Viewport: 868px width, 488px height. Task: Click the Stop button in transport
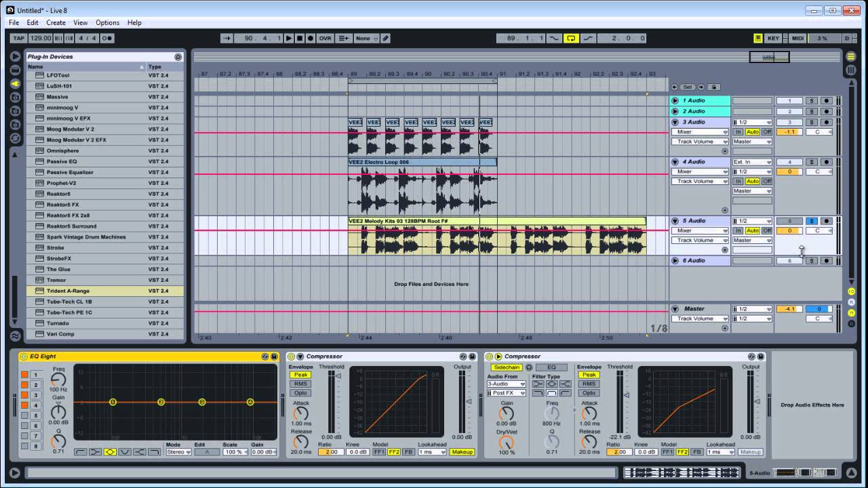pyautogui.click(x=300, y=39)
